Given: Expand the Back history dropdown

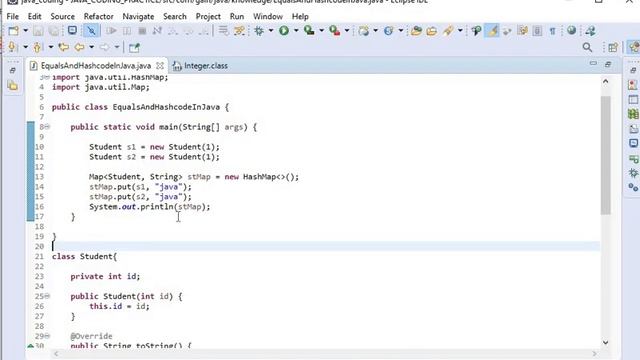Looking at the screenshot, I should 91,47.
